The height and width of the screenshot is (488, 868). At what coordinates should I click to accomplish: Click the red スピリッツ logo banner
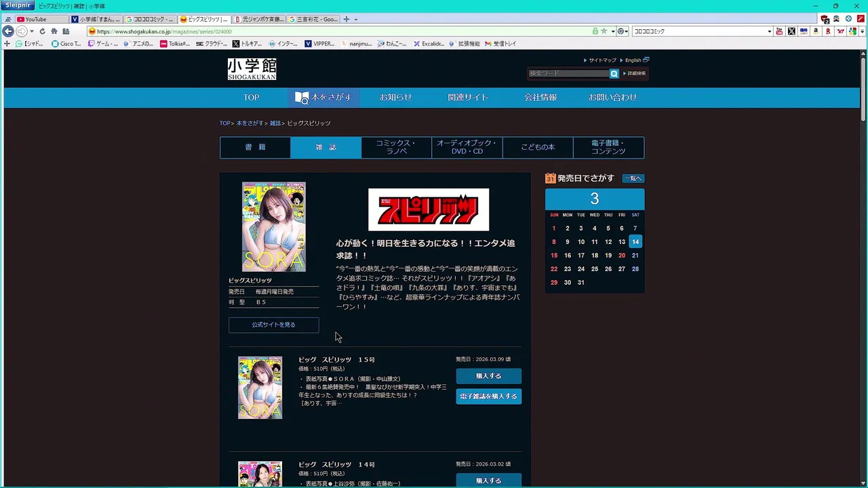(x=429, y=209)
